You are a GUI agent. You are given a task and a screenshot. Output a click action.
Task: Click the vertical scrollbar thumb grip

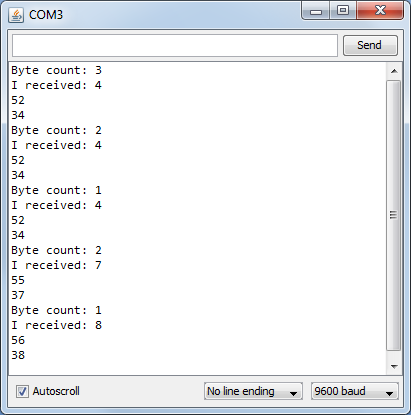point(394,215)
